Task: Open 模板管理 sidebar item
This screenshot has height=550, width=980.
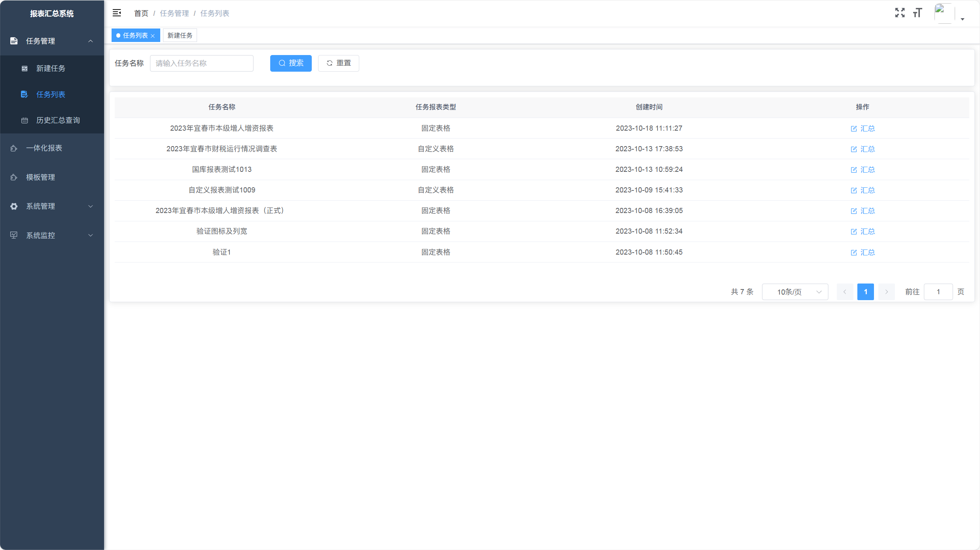Action: (x=40, y=177)
